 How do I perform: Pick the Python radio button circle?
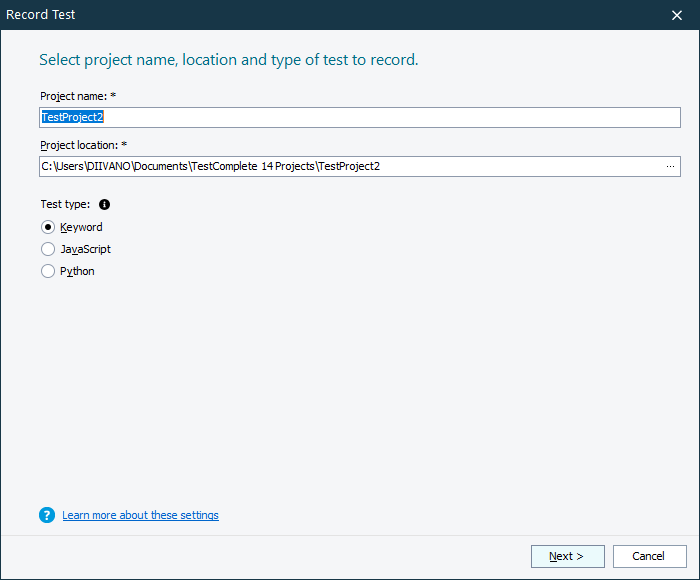48,271
